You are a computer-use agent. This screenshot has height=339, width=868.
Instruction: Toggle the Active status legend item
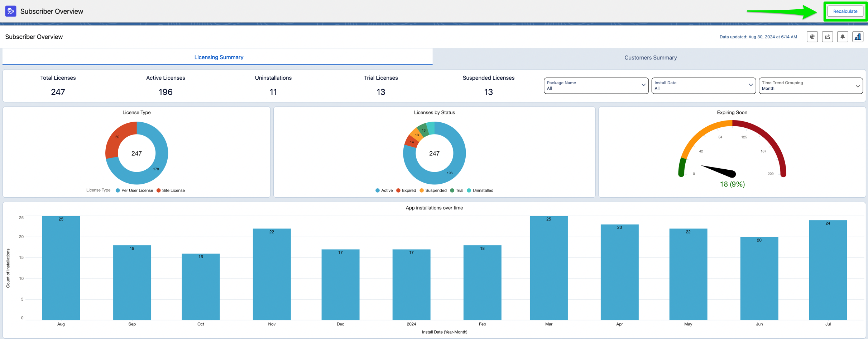tap(384, 190)
